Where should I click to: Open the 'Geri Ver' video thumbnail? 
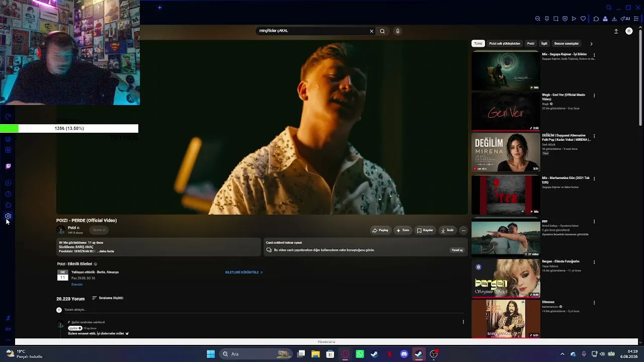(x=506, y=112)
